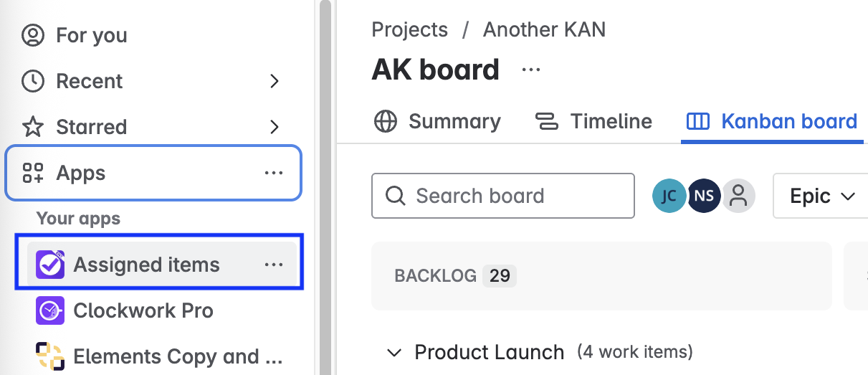Click the Assigned items app icon
The image size is (868, 375).
(50, 265)
